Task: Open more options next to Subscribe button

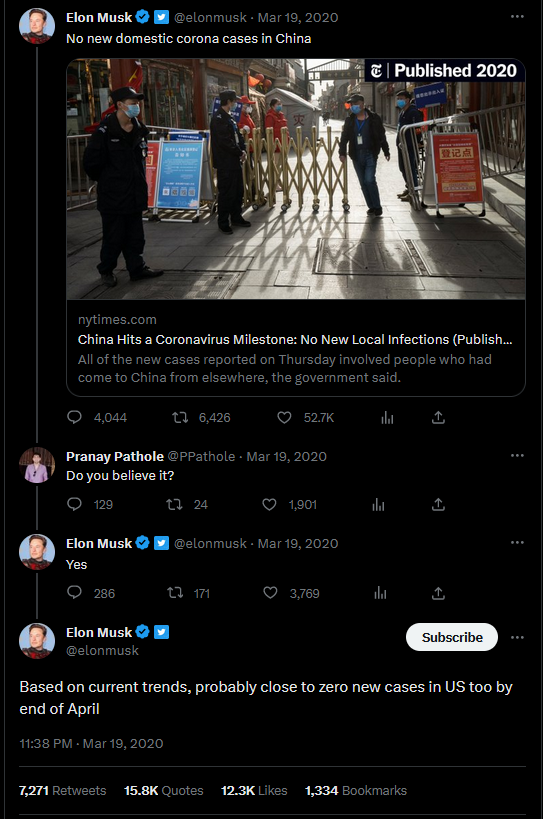Action: tap(517, 637)
